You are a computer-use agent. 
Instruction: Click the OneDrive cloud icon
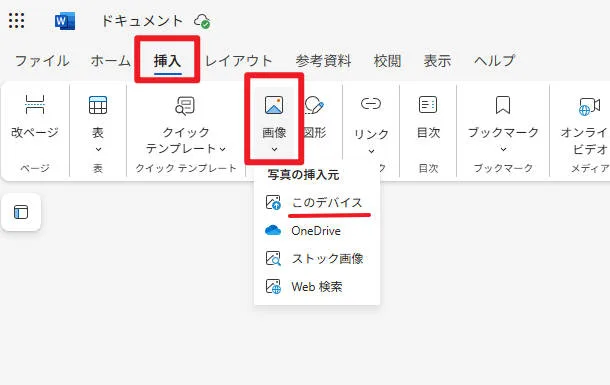[273, 230]
